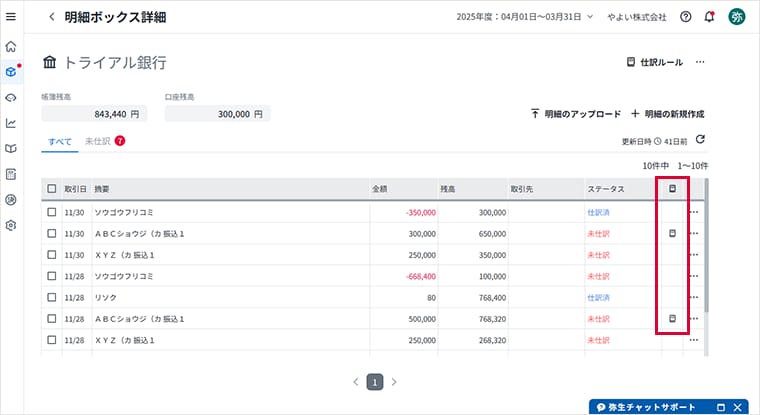The height and width of the screenshot is (415, 760).
Task: Click the 明細のアップロード button
Action: (x=575, y=114)
